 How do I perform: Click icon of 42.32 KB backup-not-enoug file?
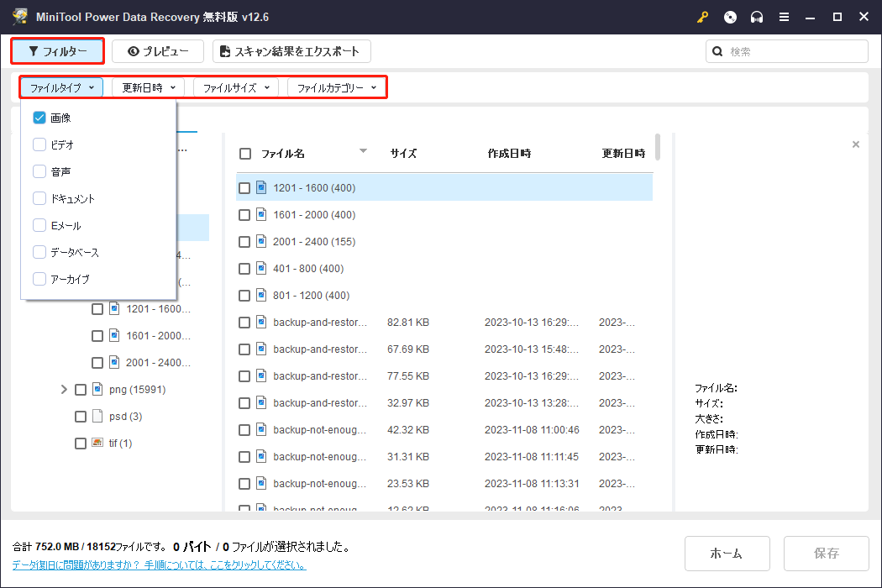(x=261, y=429)
